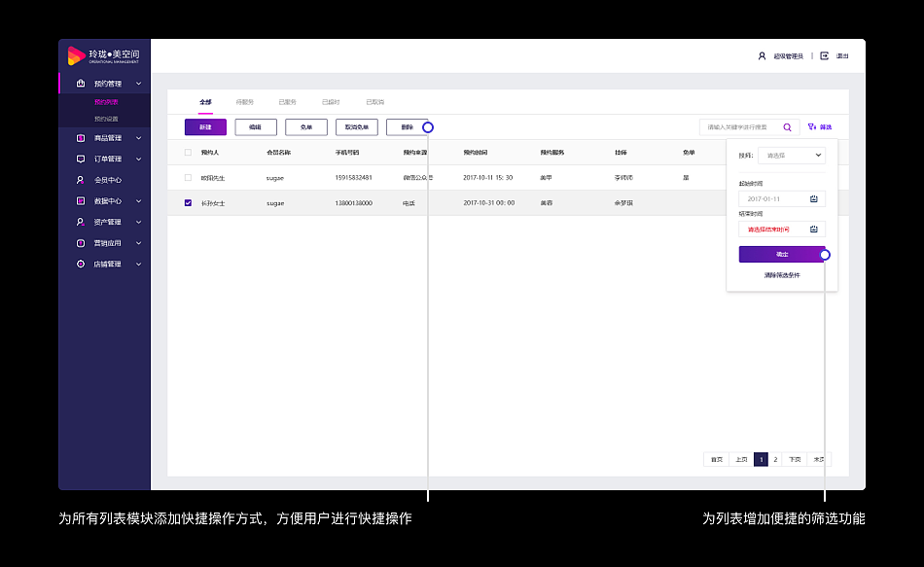Go to 首页 in pagination
924x567 pixels.
717,459
